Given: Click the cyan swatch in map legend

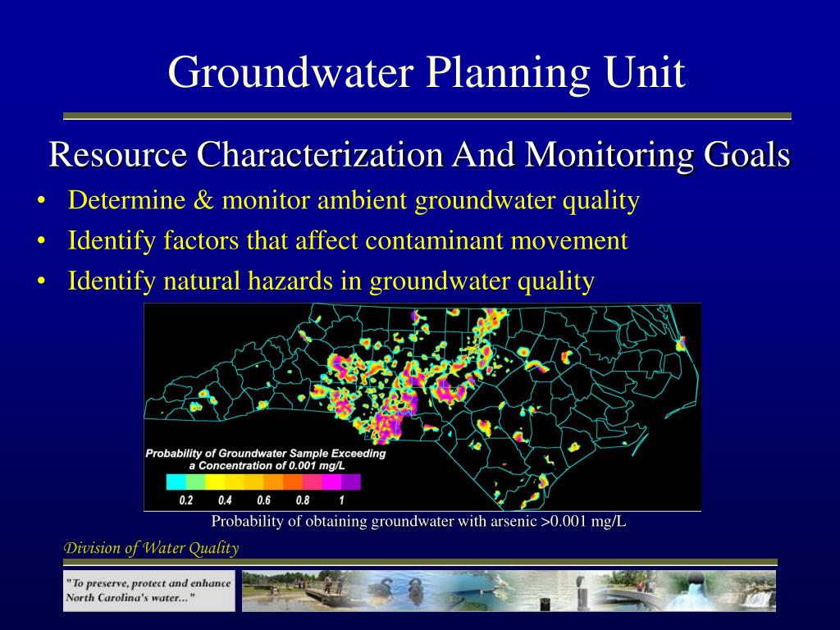Looking at the screenshot, I should tap(176, 482).
